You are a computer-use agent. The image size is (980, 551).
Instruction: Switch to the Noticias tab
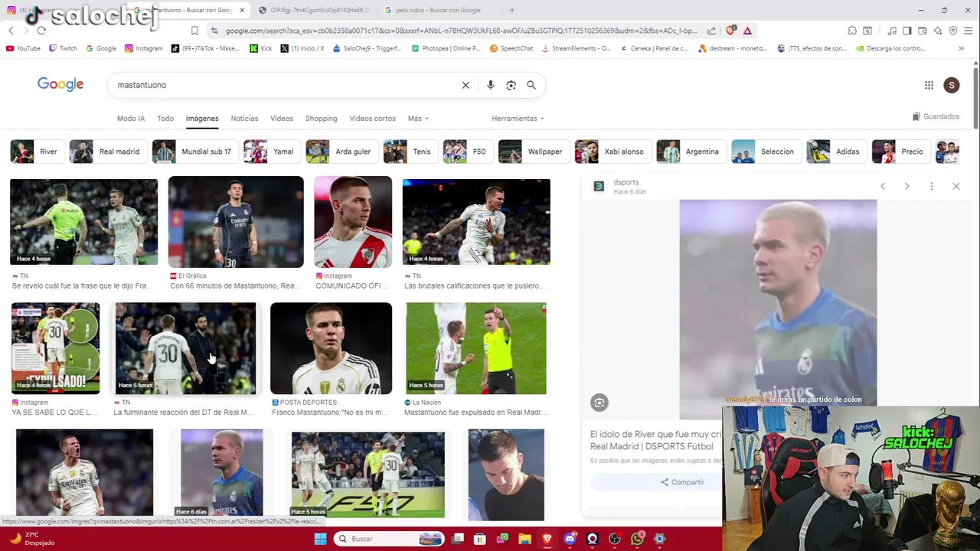tap(244, 119)
